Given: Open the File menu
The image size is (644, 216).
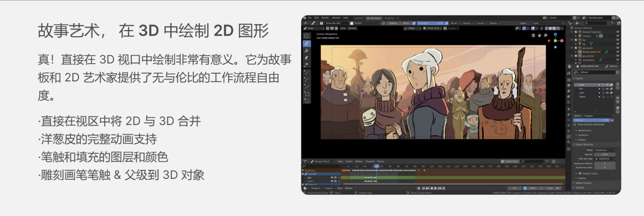Looking at the screenshot, I should (310, 18).
